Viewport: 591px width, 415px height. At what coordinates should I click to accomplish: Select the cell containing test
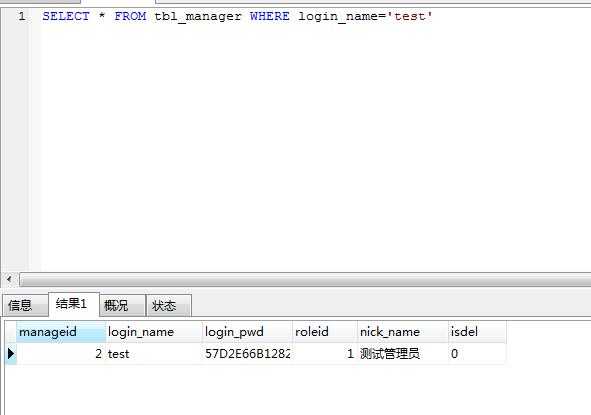pos(154,354)
